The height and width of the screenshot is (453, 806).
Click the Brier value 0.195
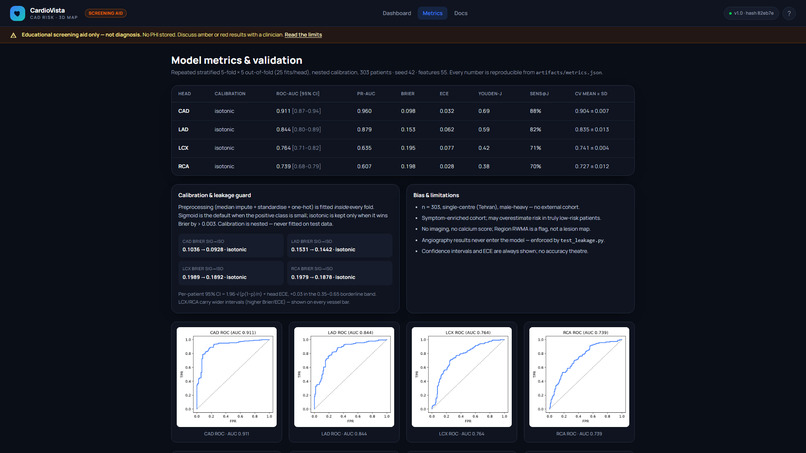point(408,148)
